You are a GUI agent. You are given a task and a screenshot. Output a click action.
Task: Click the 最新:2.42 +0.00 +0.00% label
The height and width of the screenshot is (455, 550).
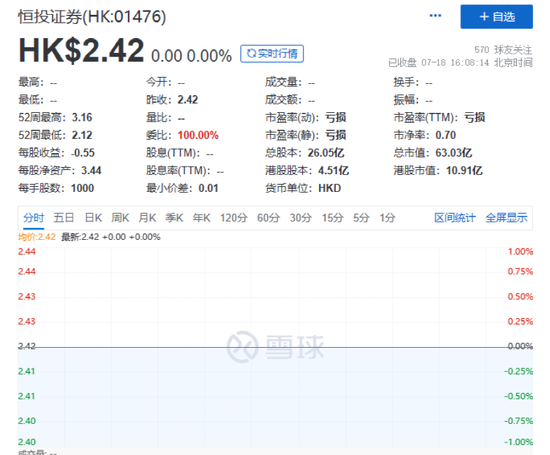pyautogui.click(x=111, y=237)
